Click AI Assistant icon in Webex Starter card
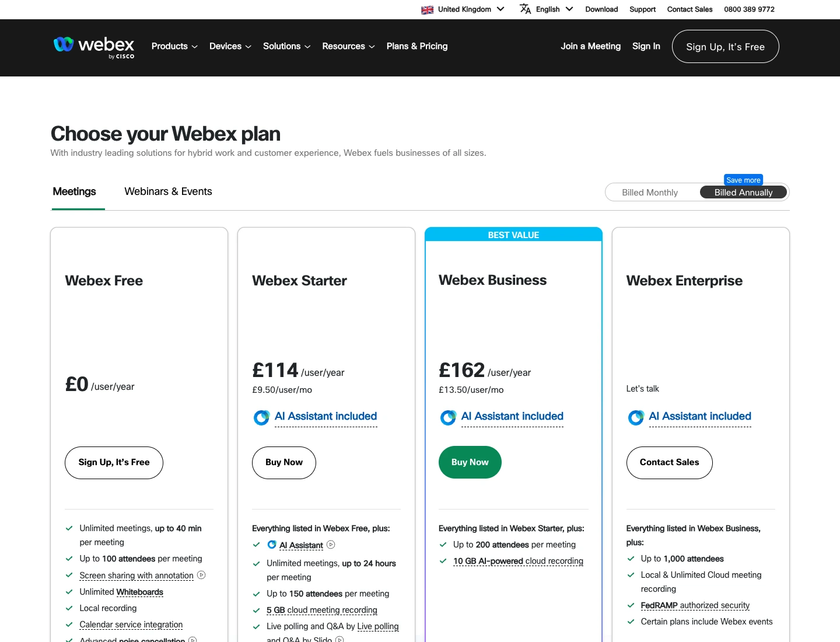Image resolution: width=840 pixels, height=642 pixels. (x=261, y=417)
